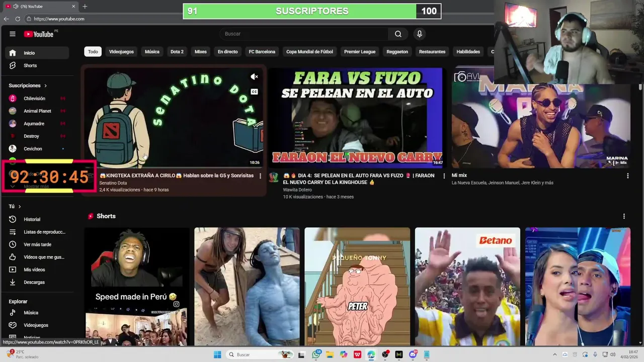Open options menu for KINGTEKA video
The height and width of the screenshot is (362, 644).
(260, 176)
